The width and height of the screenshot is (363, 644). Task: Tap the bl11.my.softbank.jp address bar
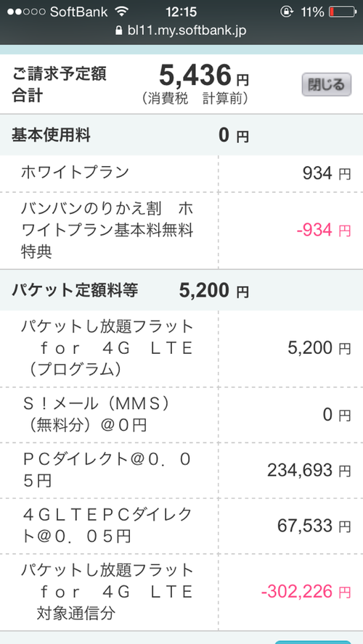tap(181, 30)
